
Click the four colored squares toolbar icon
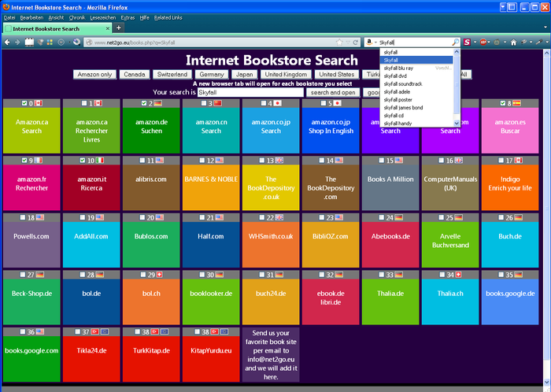[50, 43]
